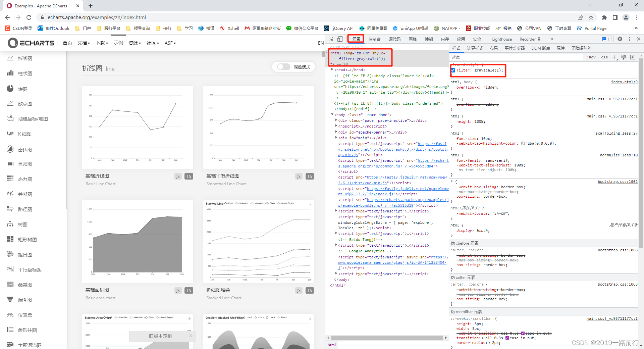The image size is (644, 349).
Task: Activate DevTools element inspector picker
Action: pyautogui.click(x=331, y=39)
